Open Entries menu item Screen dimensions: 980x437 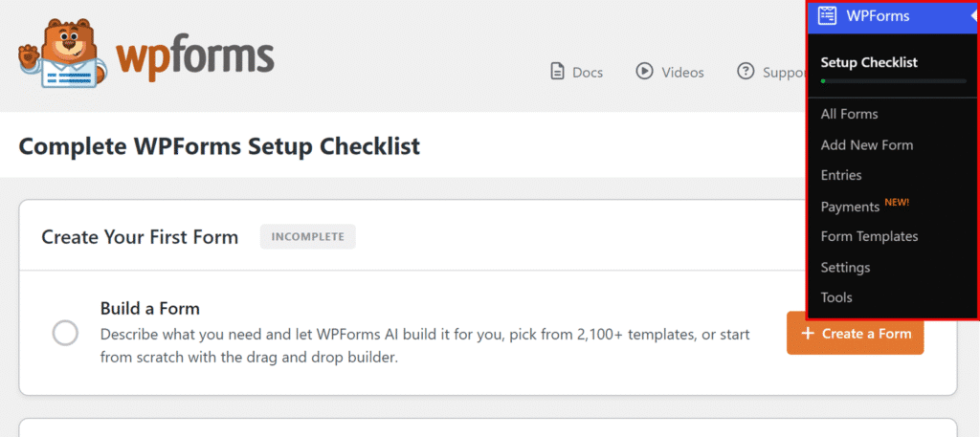841,175
